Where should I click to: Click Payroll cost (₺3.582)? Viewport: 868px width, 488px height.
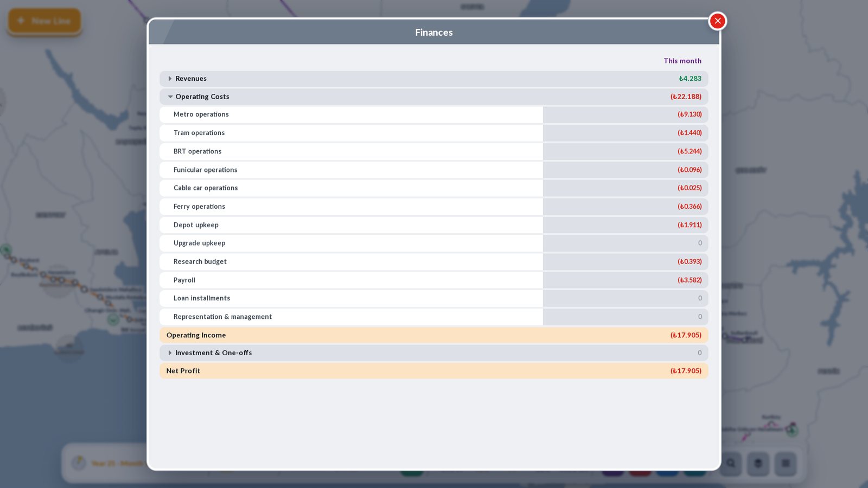pyautogui.click(x=690, y=280)
